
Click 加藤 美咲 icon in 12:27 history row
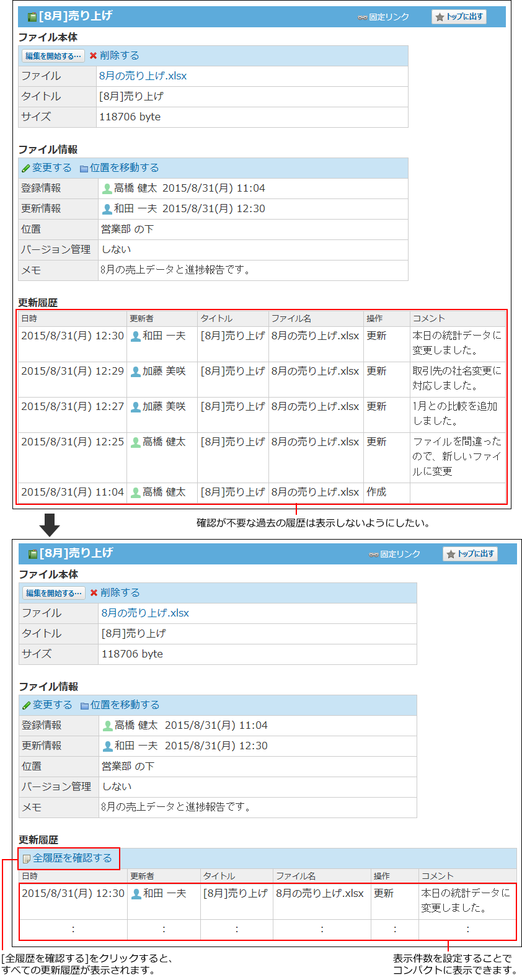(x=136, y=407)
